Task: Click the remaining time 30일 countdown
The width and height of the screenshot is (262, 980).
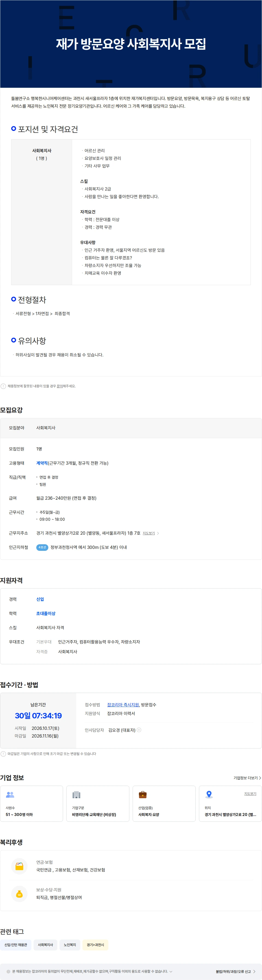Action: [38, 716]
